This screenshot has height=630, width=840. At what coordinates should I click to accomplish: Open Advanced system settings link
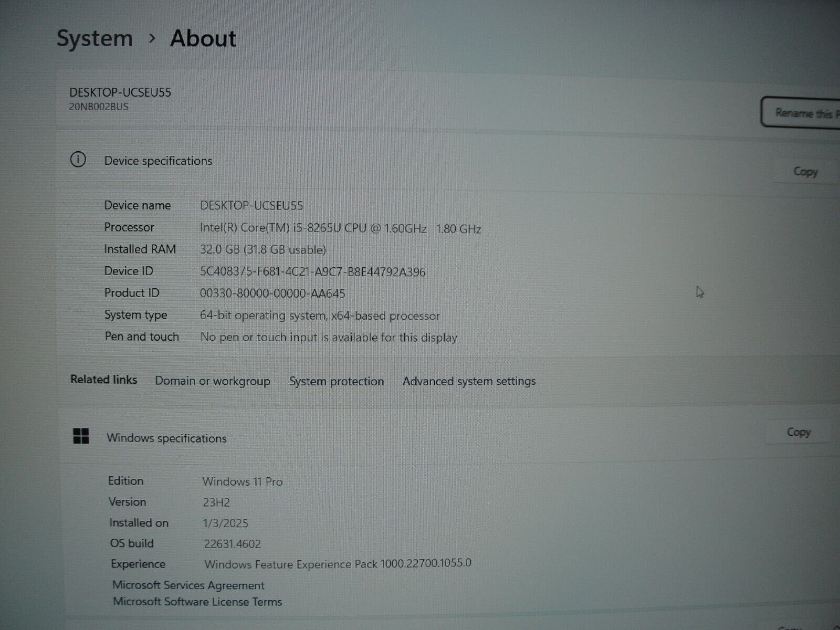[469, 381]
